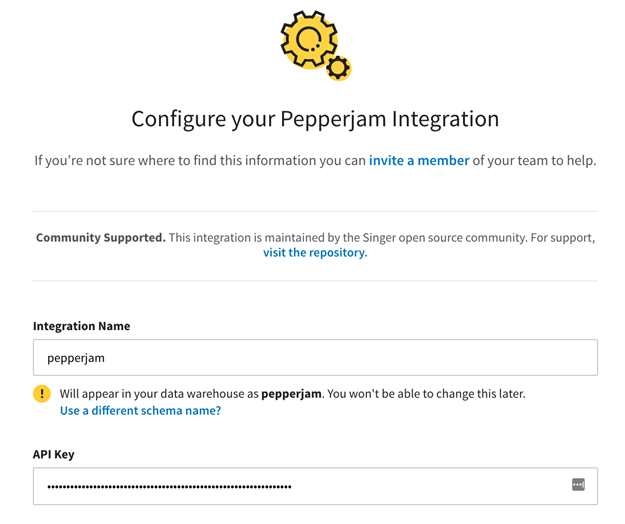Open the password manager icon in API Key field

point(578,485)
